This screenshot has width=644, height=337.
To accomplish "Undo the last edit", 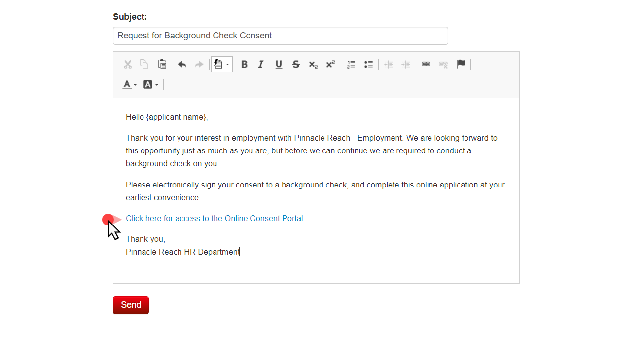I will [181, 64].
